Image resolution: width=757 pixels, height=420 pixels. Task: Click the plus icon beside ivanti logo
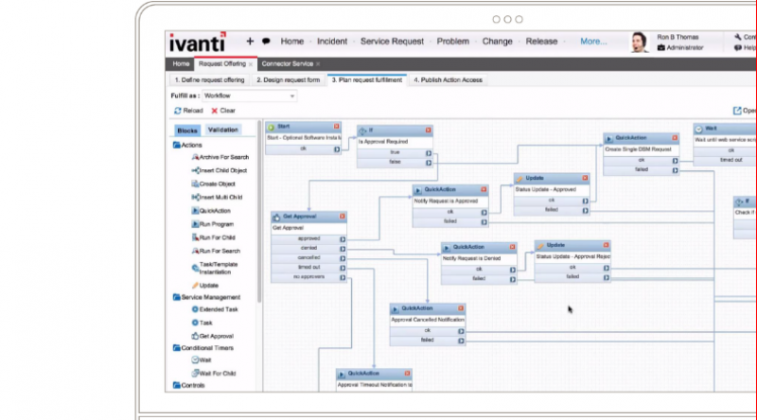pos(250,42)
